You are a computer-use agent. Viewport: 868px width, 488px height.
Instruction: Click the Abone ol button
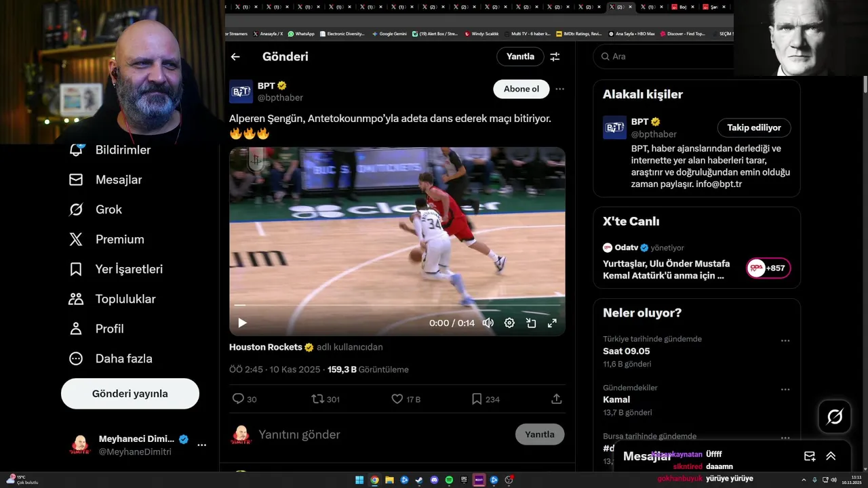click(x=521, y=89)
